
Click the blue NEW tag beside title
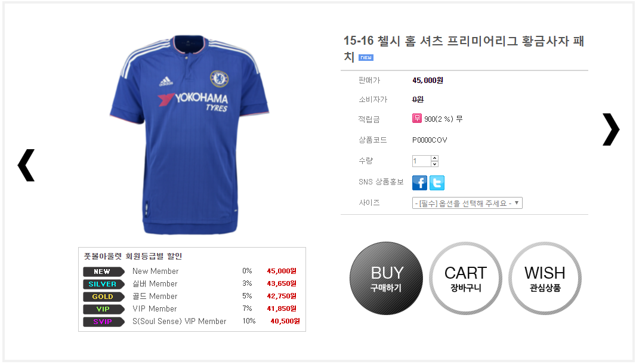[366, 58]
